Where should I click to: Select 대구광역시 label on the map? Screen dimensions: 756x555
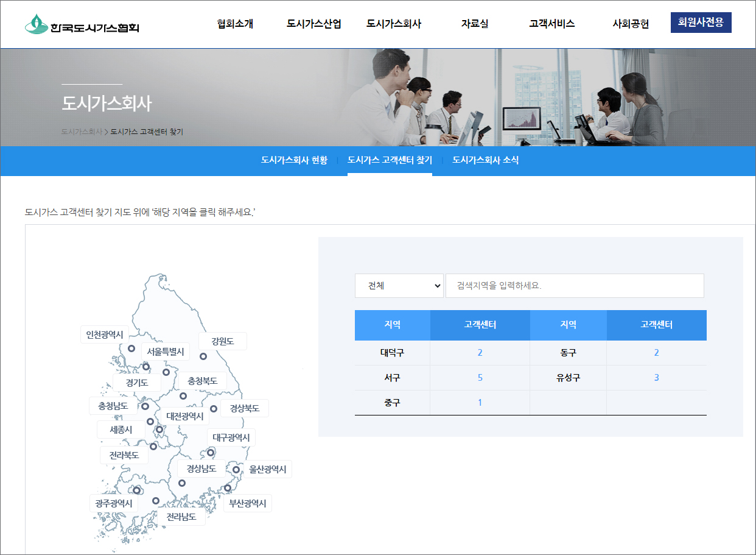point(231,437)
